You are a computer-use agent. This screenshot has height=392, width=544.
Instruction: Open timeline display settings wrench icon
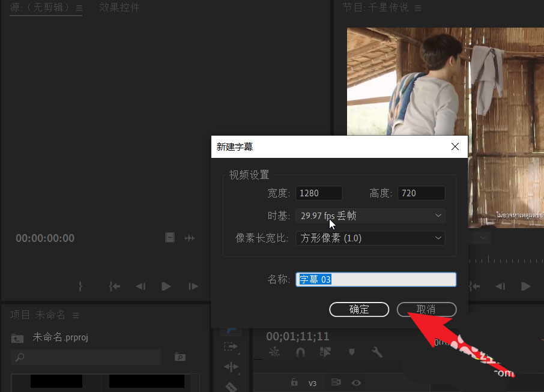coord(377,352)
